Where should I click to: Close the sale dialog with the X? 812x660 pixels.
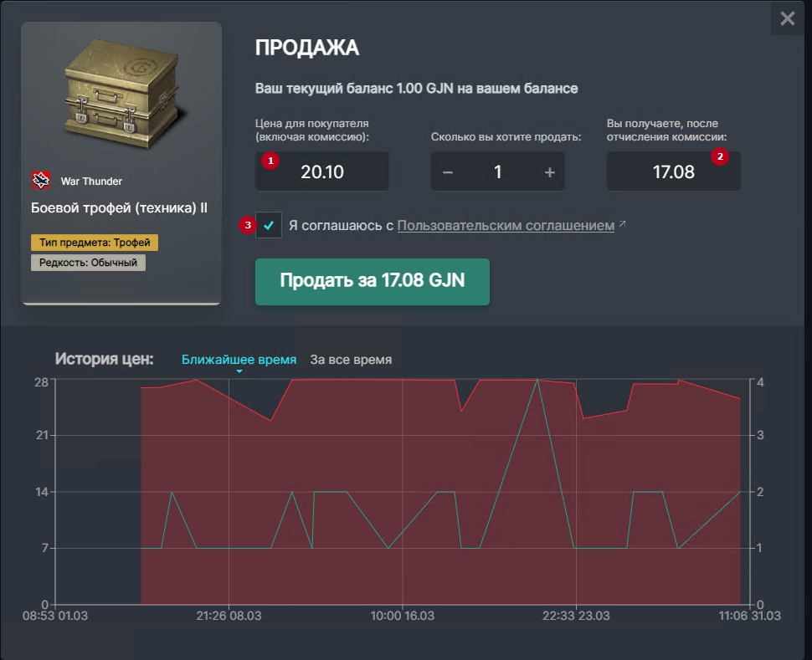(787, 18)
